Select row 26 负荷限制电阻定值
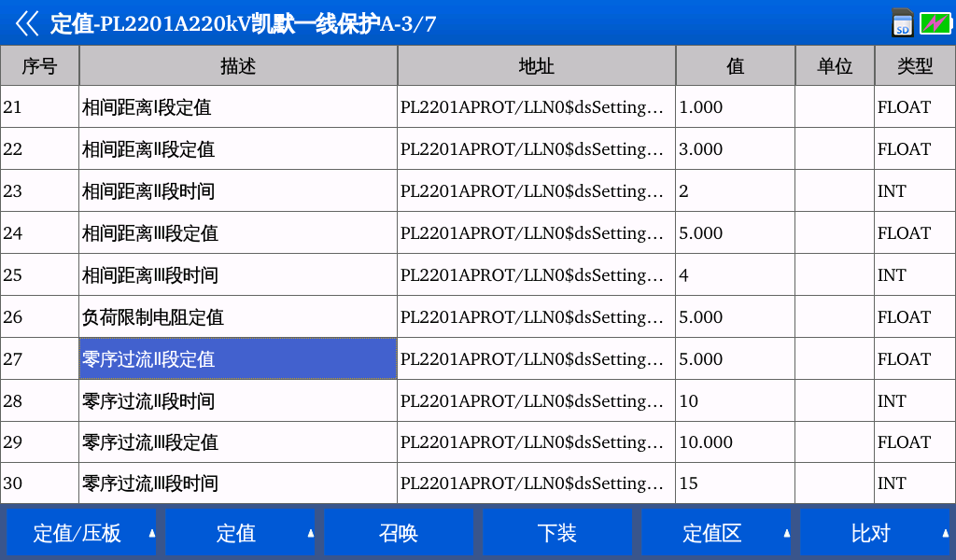 238,317
